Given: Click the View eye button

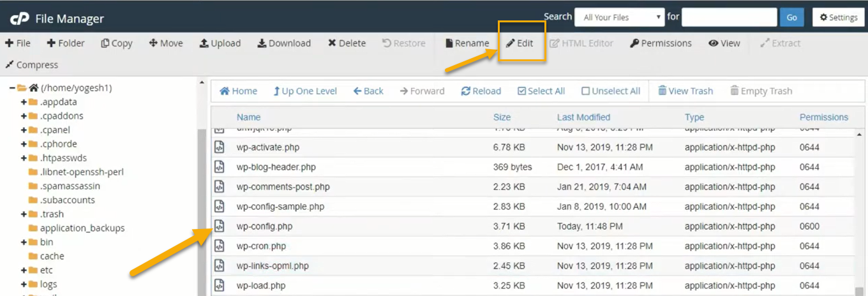Looking at the screenshot, I should 724,43.
